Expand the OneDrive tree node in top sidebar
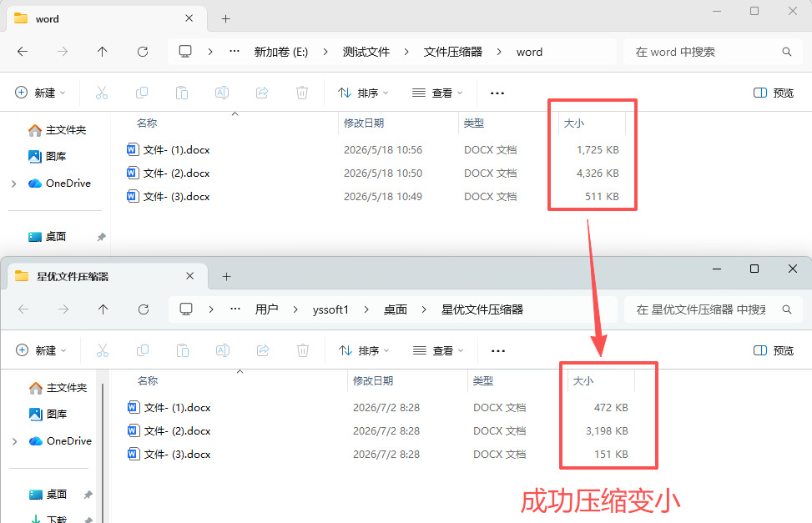The height and width of the screenshot is (523, 812). pyautogui.click(x=14, y=184)
